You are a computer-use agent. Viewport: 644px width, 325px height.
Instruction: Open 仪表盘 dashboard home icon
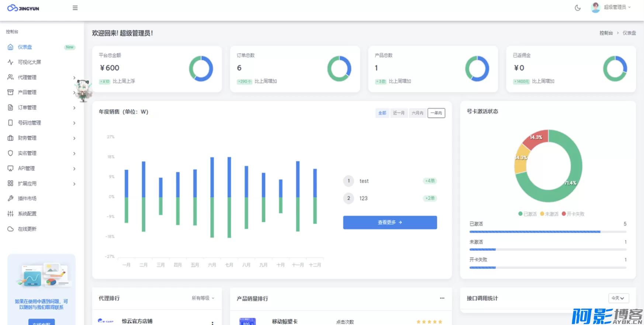pyautogui.click(x=10, y=47)
